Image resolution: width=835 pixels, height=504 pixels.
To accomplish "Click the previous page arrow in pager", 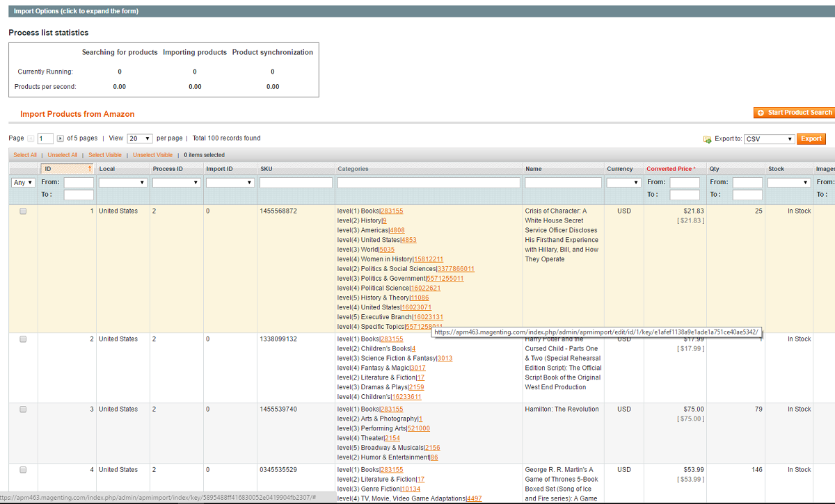I will [30, 138].
